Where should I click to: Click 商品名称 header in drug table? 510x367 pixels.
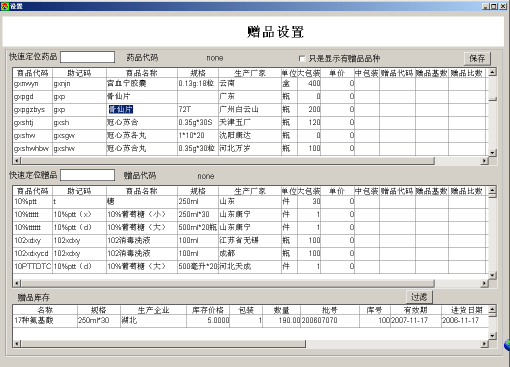(142, 73)
